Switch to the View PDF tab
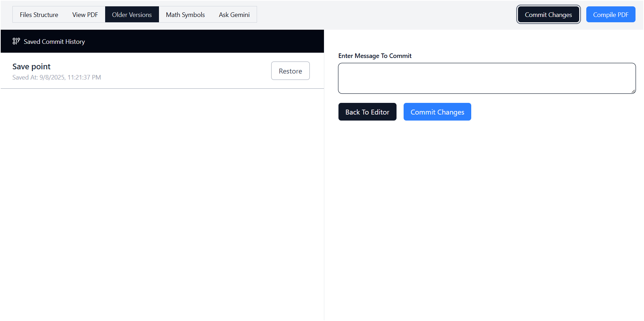The image size is (644, 321). pyautogui.click(x=85, y=14)
